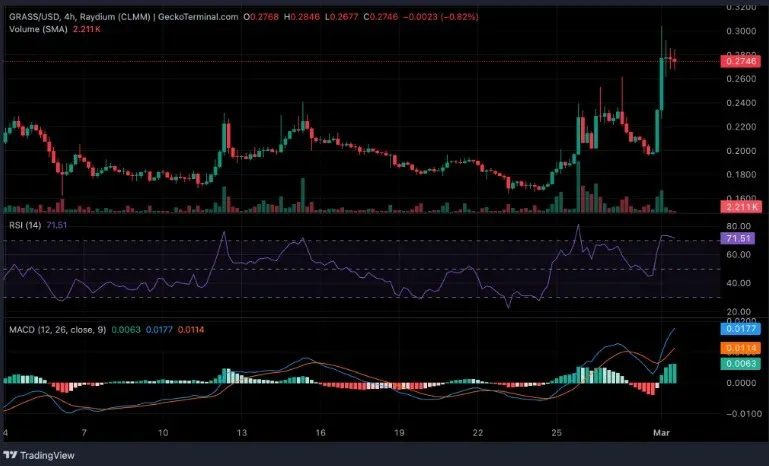Image resolution: width=769 pixels, height=466 pixels.
Task: Click the High value H0.2846
Action: point(302,17)
